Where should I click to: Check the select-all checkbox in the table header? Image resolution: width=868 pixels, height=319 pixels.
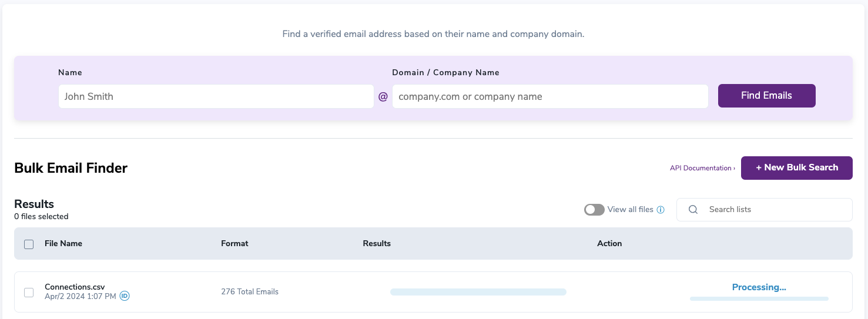pyautogui.click(x=29, y=244)
